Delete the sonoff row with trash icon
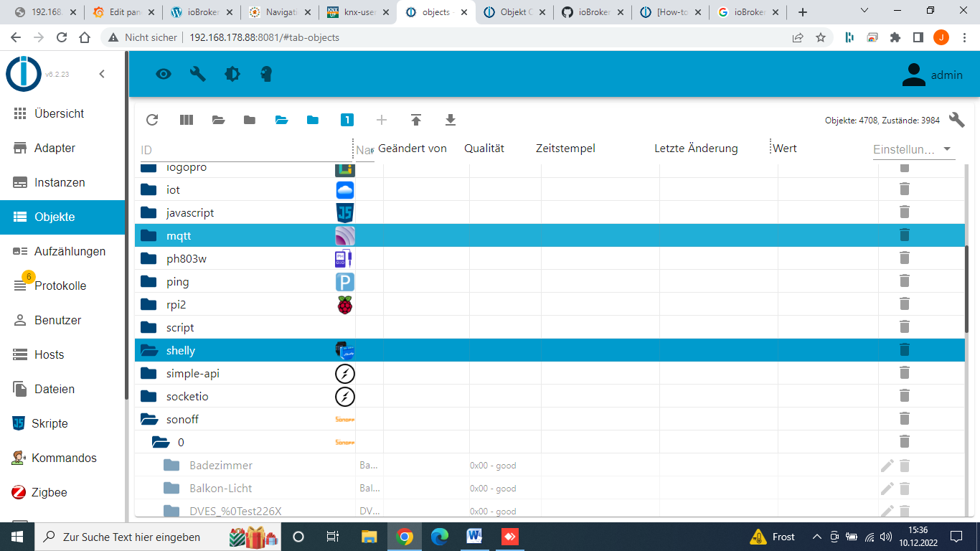Viewport: 980px width, 551px height. (x=905, y=418)
